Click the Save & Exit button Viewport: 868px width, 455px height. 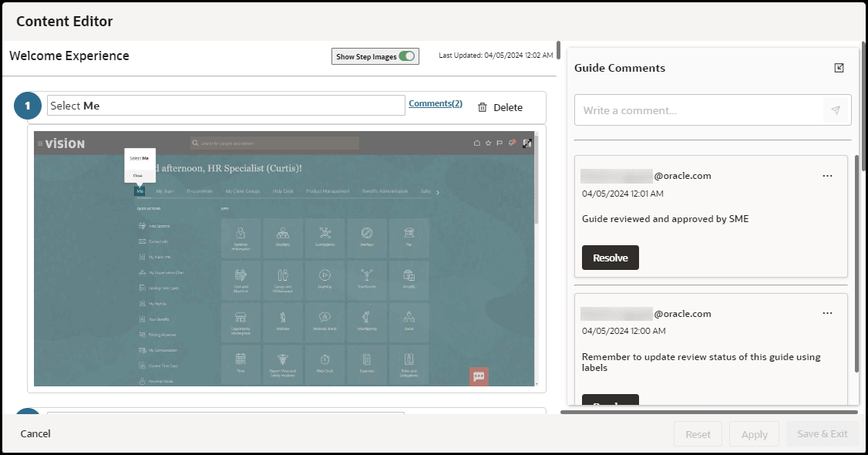click(822, 434)
